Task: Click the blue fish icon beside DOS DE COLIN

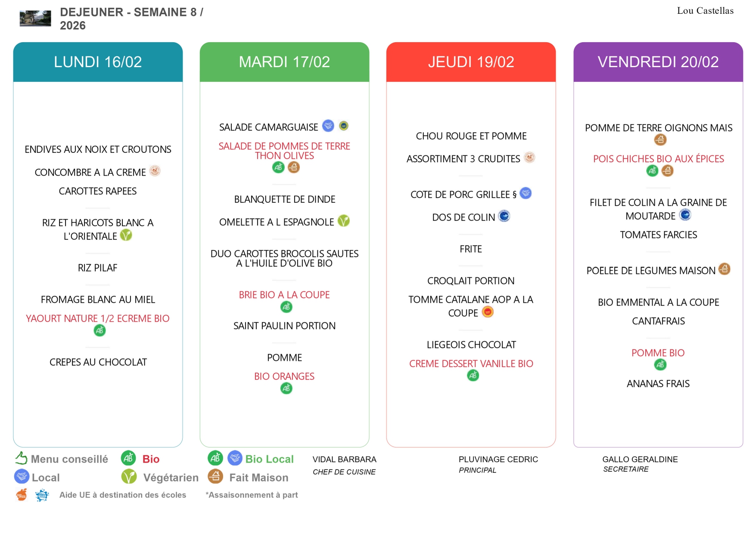Action: [504, 216]
